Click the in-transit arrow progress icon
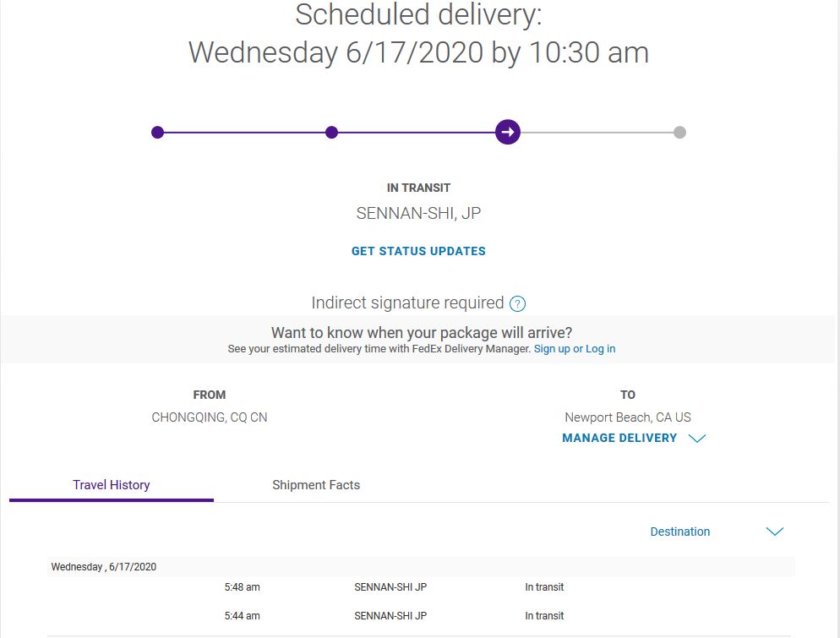Screen dimensions: 840x638 pos(507,132)
